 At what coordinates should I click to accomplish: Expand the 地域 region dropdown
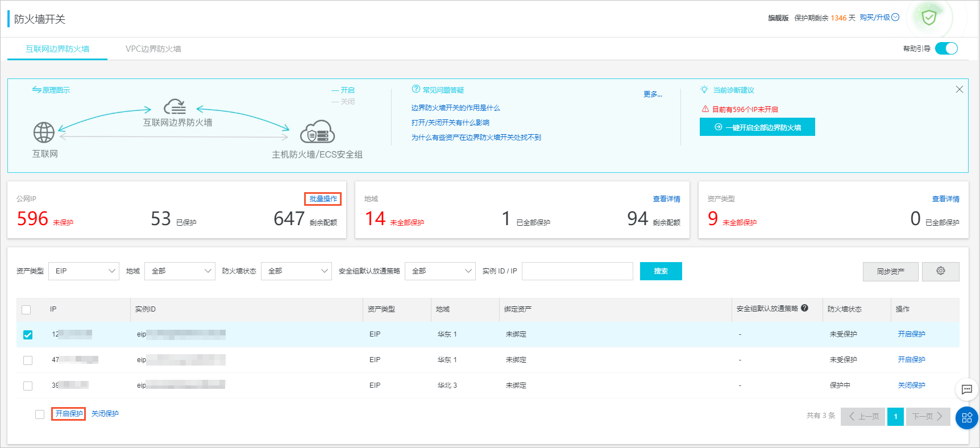tap(180, 271)
